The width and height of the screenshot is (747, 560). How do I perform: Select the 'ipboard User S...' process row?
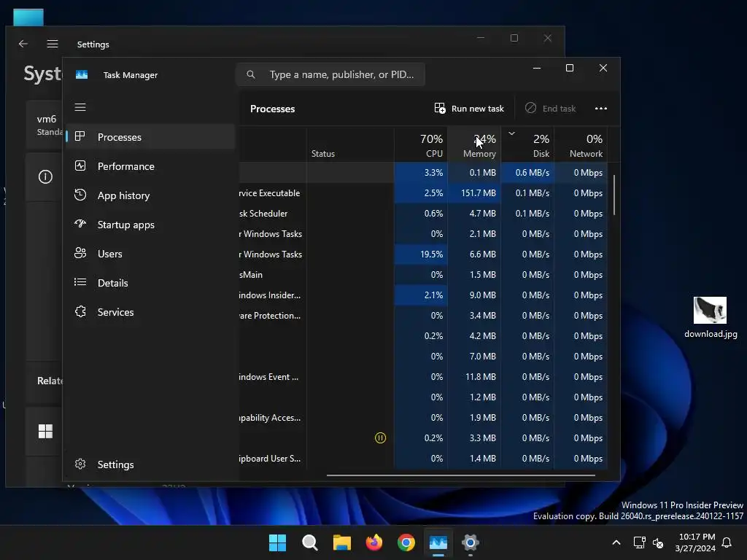point(422,459)
